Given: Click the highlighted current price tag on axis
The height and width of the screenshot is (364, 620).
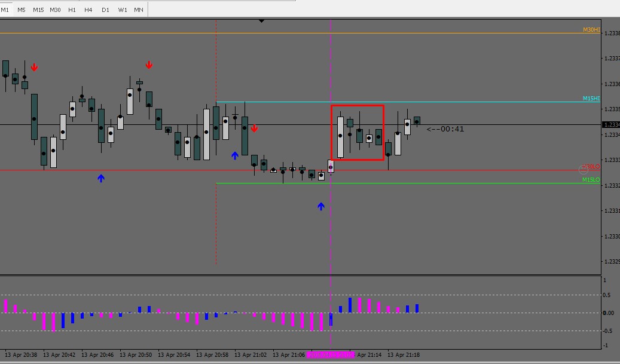Looking at the screenshot, I should pos(611,125).
